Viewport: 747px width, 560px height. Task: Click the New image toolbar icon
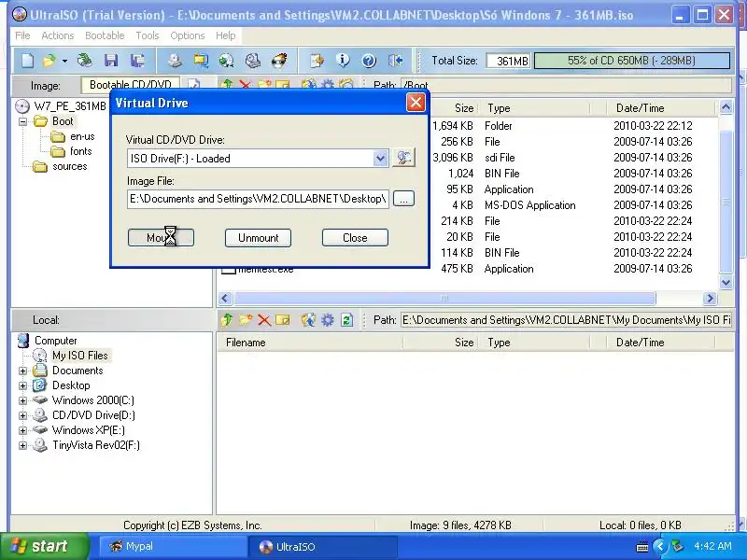tap(27, 61)
